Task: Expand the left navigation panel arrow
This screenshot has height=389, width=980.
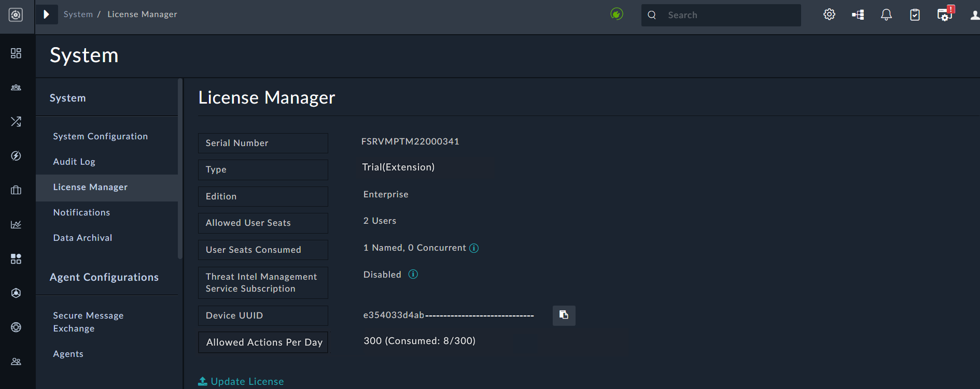Action: point(47,14)
